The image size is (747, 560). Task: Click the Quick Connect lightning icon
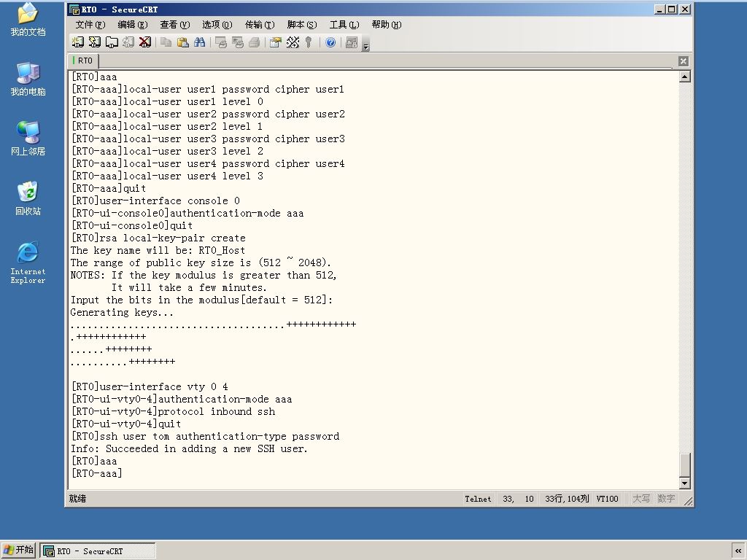[95, 42]
